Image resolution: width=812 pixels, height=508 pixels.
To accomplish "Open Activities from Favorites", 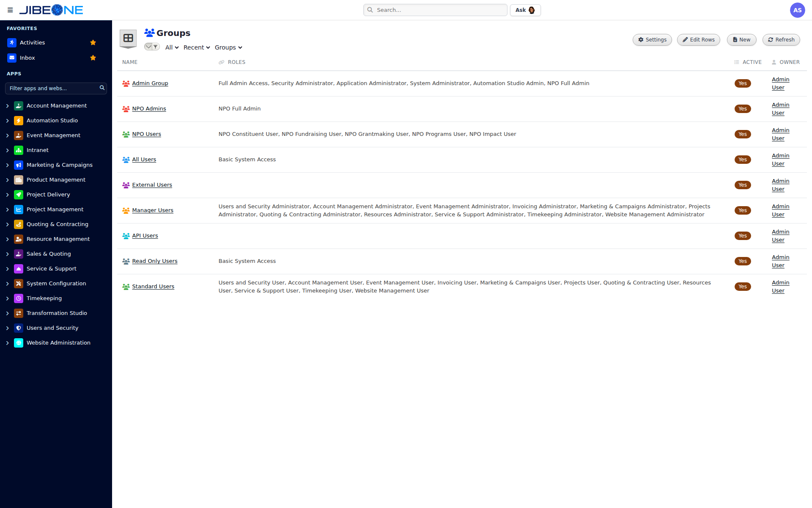I will click(33, 43).
